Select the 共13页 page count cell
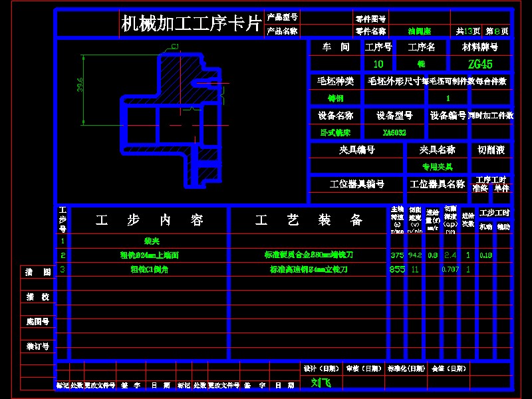This screenshot has height=399, width=532. coord(468,29)
